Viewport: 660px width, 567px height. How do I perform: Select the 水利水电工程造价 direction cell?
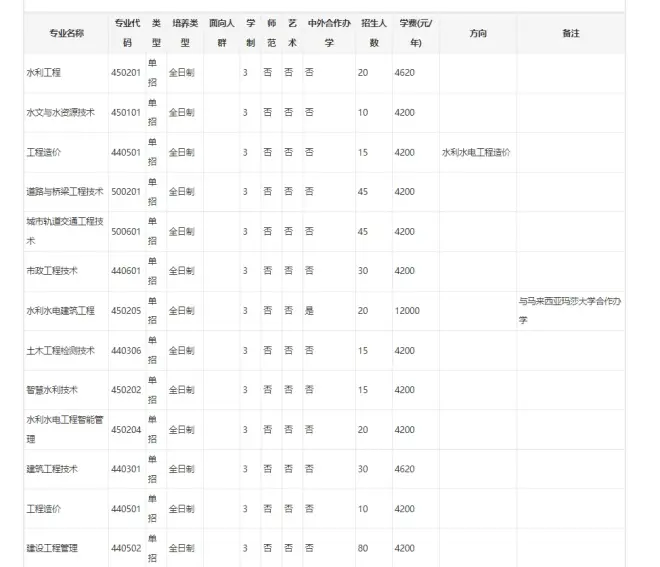pyautogui.click(x=476, y=153)
